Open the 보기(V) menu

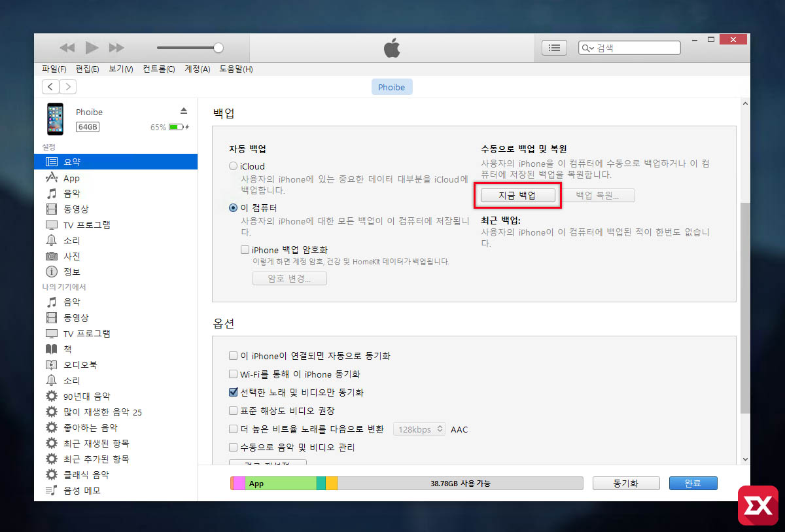(121, 69)
